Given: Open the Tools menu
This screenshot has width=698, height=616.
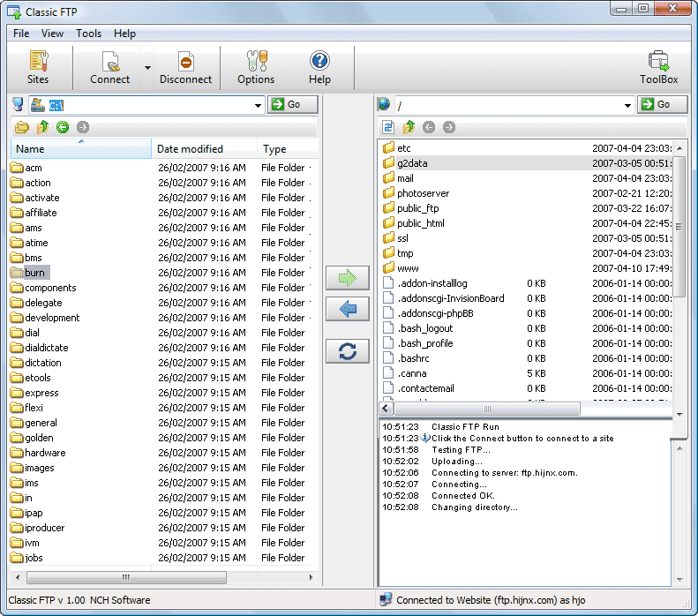Looking at the screenshot, I should tap(88, 34).
